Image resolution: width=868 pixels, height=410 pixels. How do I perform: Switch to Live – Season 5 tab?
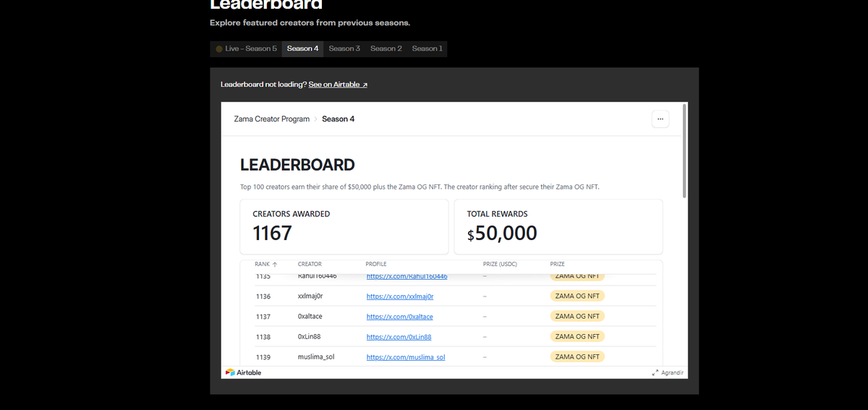click(246, 48)
